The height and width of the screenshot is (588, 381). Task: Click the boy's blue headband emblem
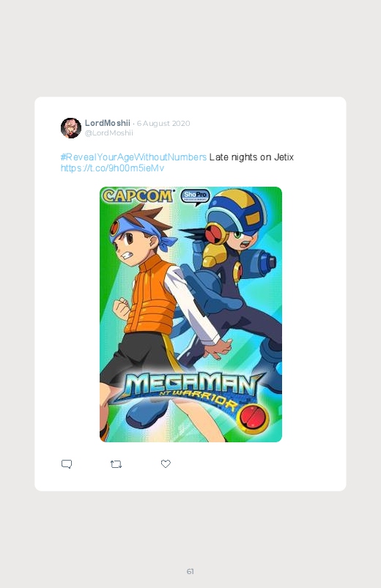coord(114,228)
